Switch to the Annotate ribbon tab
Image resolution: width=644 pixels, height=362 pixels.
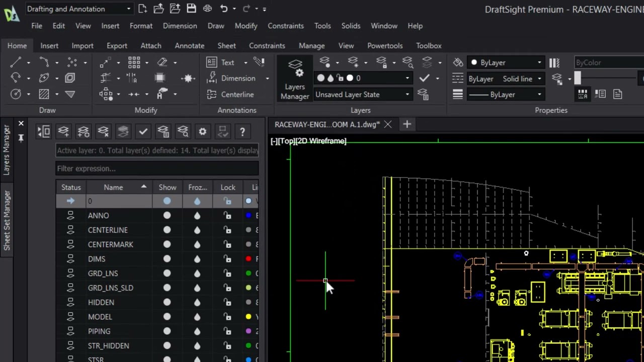click(x=189, y=45)
